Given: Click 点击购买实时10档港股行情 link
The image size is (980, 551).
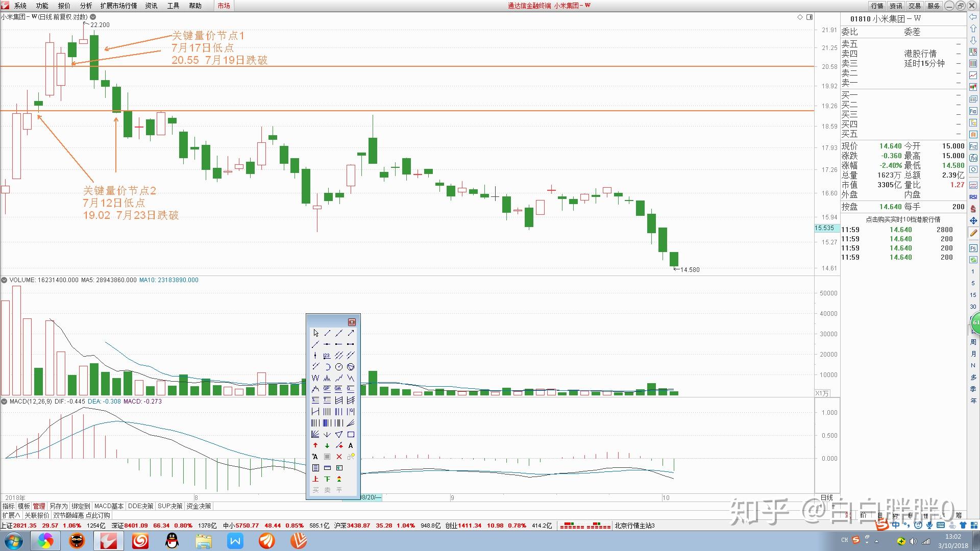Looking at the screenshot, I should click(903, 219).
